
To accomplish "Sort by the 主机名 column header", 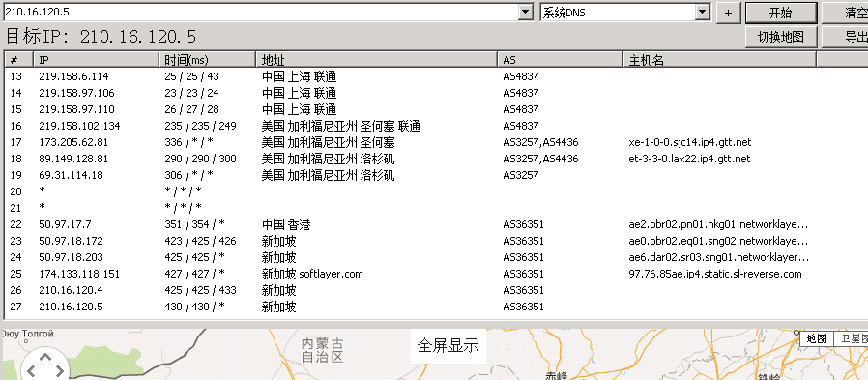I will click(x=720, y=60).
